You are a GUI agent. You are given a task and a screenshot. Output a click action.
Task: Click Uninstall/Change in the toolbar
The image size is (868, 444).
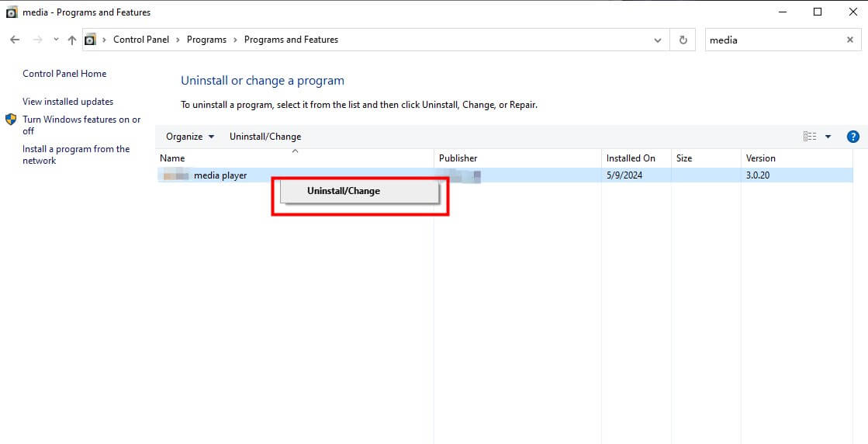(265, 137)
